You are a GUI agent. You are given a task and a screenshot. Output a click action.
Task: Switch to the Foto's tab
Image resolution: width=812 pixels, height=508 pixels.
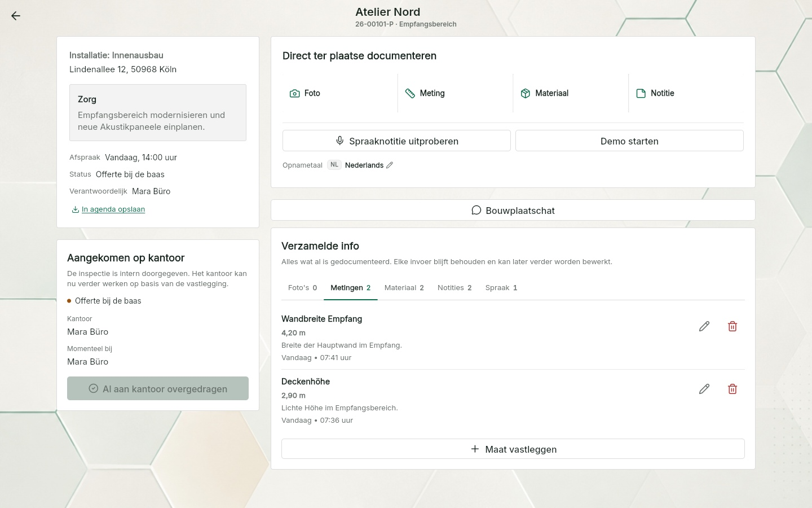point(302,288)
